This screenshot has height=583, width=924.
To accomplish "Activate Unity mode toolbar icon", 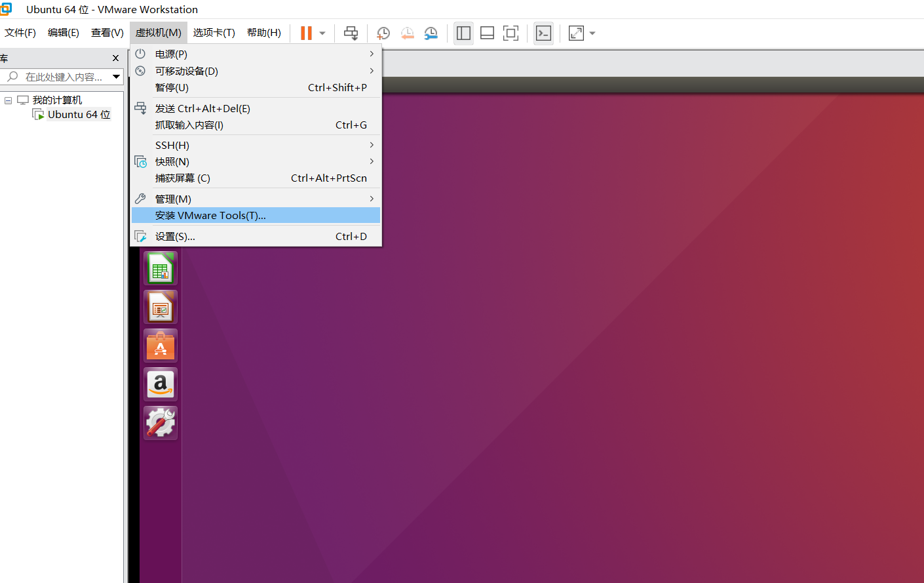I will pyautogui.click(x=543, y=33).
